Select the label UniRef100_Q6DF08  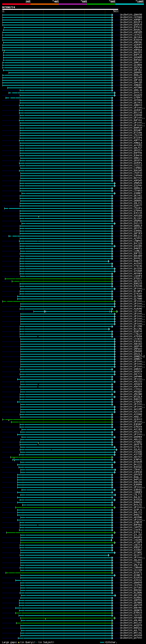[x=131, y=347]
